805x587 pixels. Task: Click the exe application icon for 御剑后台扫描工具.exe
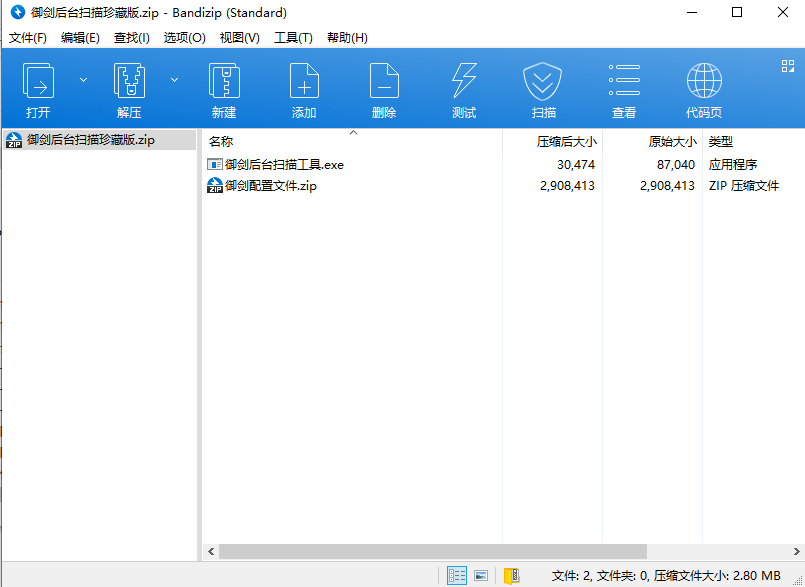click(215, 164)
